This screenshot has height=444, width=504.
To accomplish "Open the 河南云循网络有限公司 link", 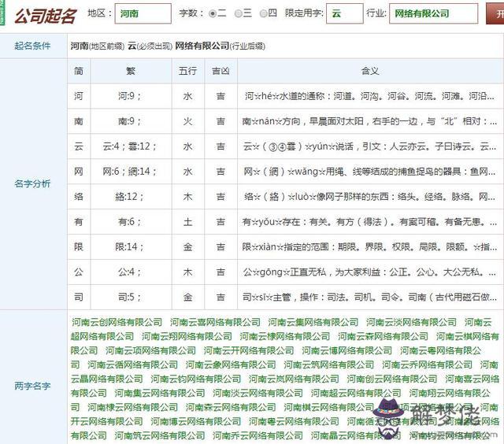I will pos(133,364).
